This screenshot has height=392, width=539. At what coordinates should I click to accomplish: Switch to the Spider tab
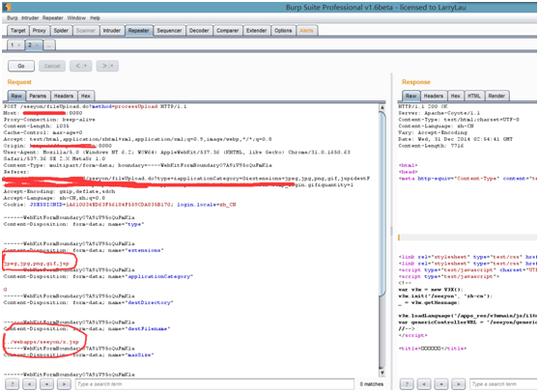pyautogui.click(x=61, y=31)
